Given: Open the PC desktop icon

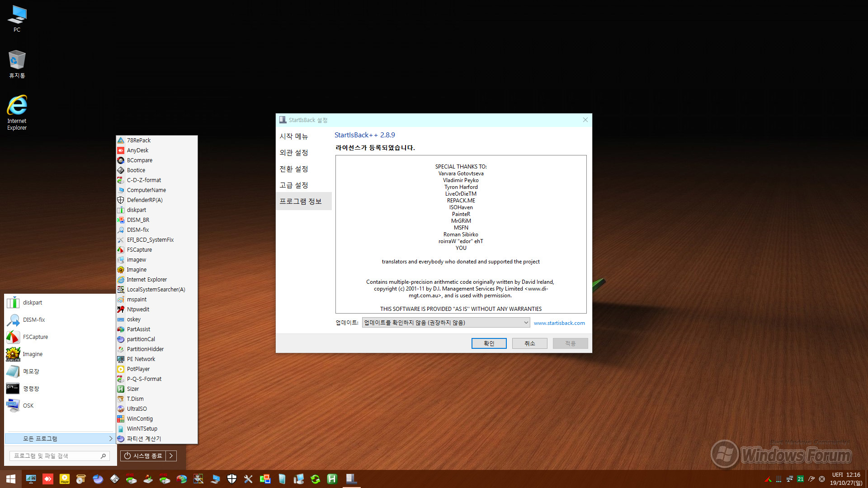Looking at the screenshot, I should click(x=17, y=19).
